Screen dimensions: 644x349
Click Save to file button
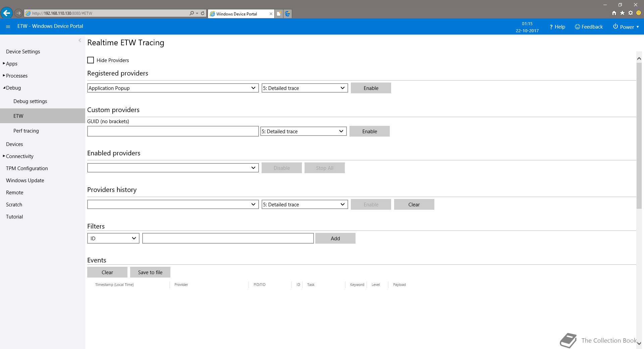pos(150,272)
